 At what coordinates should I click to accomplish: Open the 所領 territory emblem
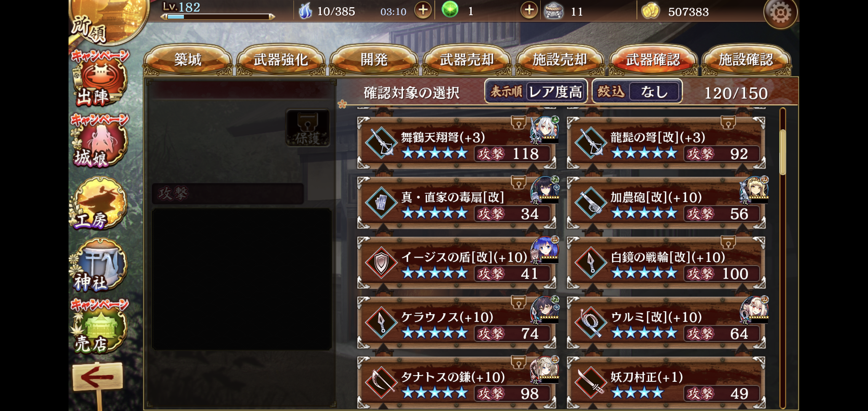(108, 21)
